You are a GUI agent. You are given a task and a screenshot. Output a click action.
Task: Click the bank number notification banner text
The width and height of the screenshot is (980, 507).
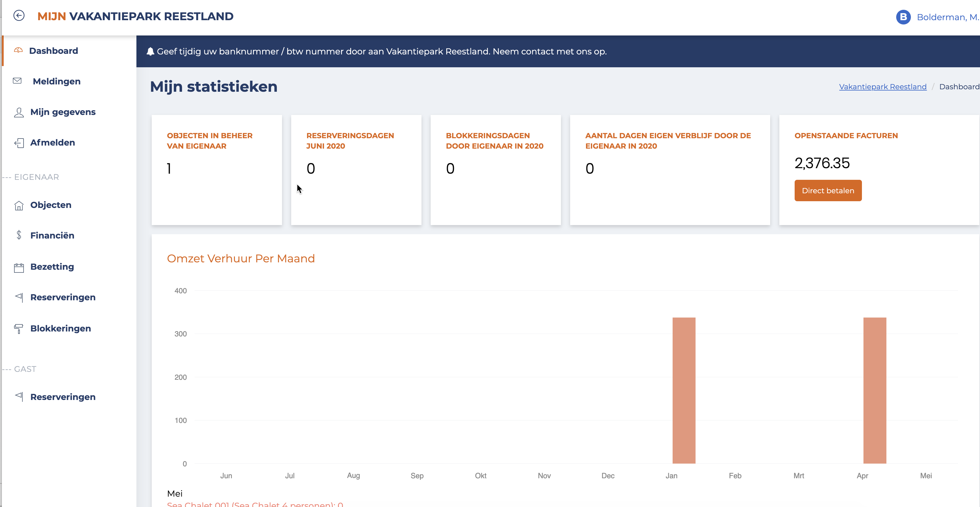click(382, 51)
